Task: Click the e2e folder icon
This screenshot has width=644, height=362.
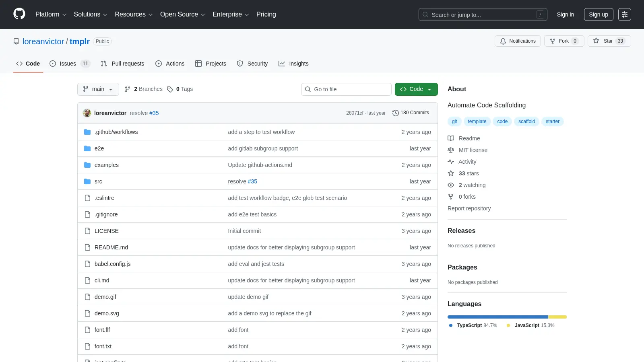Action: (x=87, y=148)
